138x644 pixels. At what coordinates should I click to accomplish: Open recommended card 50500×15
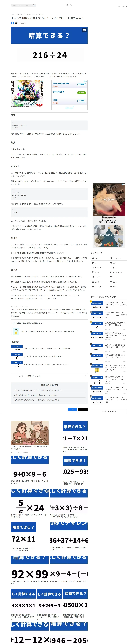[x=75, y=604]
